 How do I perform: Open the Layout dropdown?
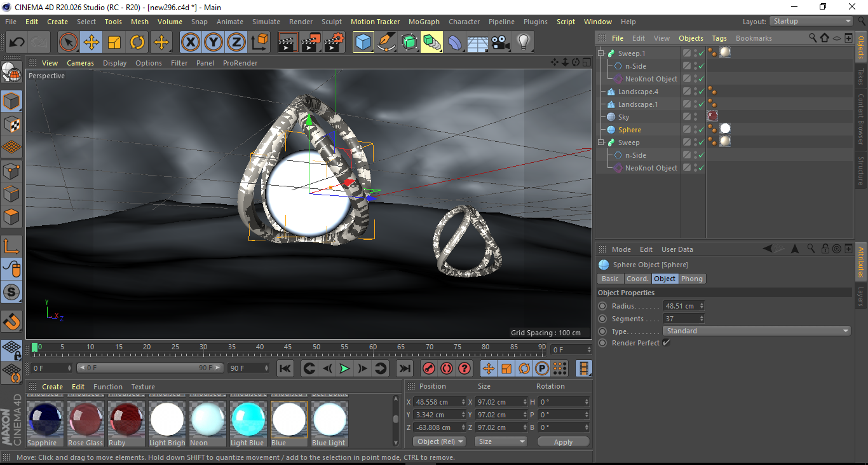point(811,22)
